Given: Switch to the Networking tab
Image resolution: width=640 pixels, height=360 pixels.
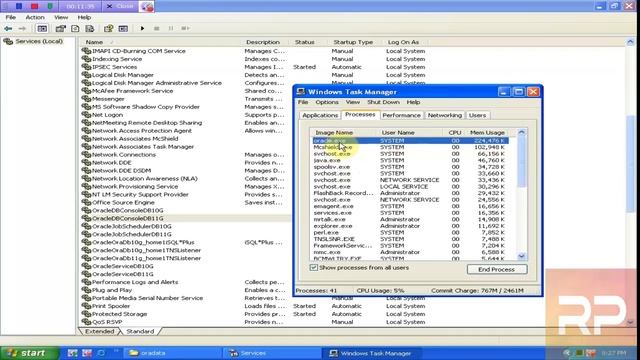Looking at the screenshot, I should pyautogui.click(x=444, y=115).
